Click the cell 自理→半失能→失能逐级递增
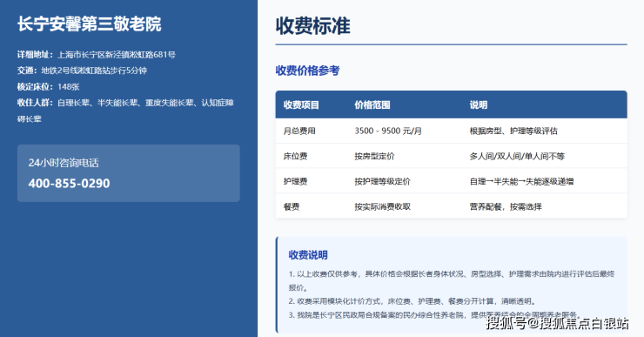Image resolution: width=644 pixels, height=337 pixels. pos(521,181)
